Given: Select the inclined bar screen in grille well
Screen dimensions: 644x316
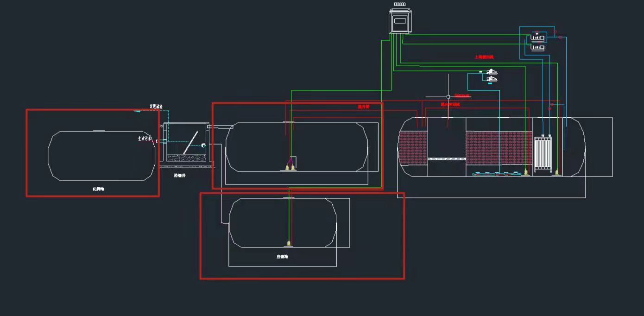Looking at the screenshot, I should pos(190,144).
